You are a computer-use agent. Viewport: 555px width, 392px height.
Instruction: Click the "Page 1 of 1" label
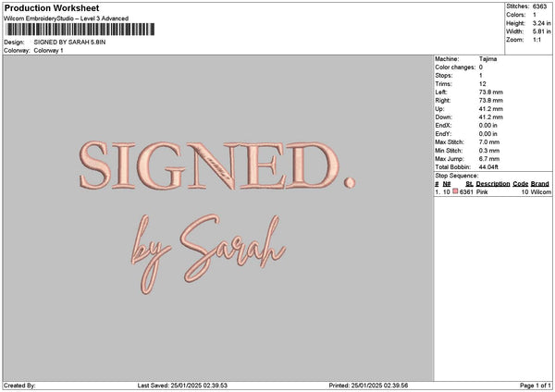coord(536,386)
